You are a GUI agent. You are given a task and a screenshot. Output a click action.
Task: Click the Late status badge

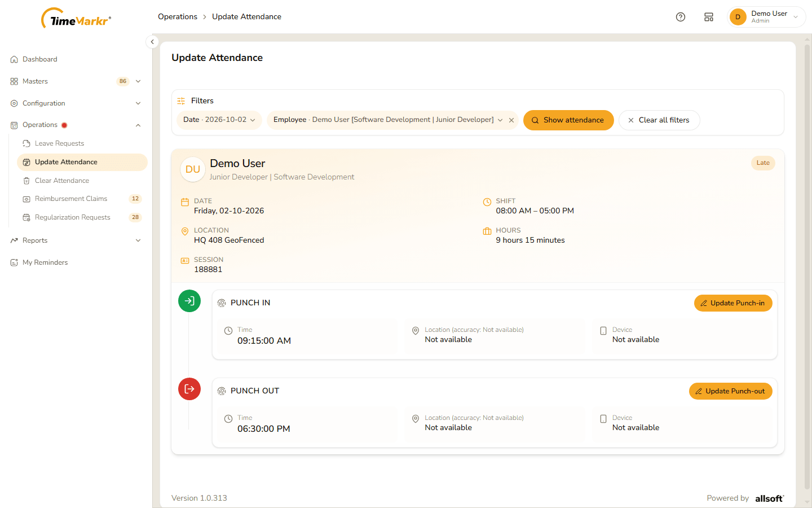[763, 163]
